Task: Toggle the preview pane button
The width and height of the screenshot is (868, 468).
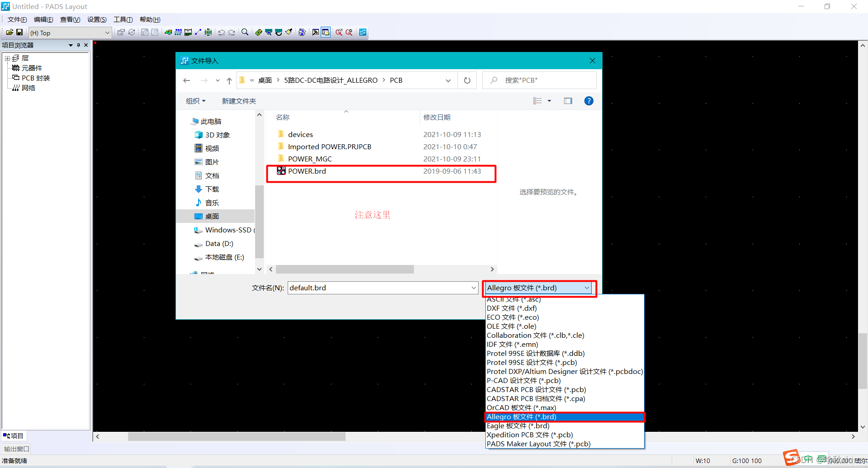Action: click(x=568, y=101)
